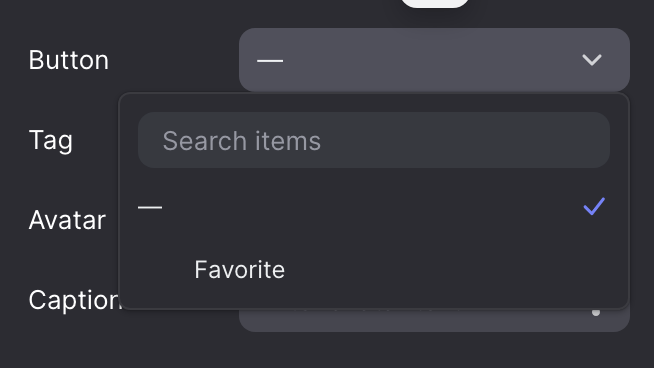This screenshot has width=654, height=368.
Task: Click the white pill control at the top
Action: click(435, 4)
